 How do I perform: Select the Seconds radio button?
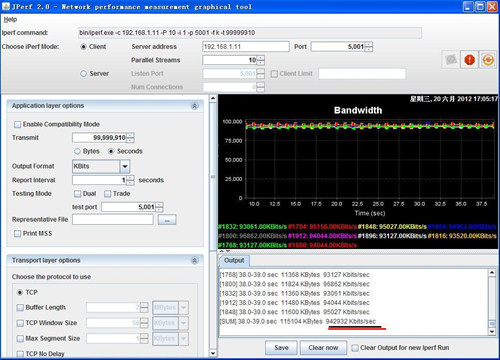pos(111,151)
